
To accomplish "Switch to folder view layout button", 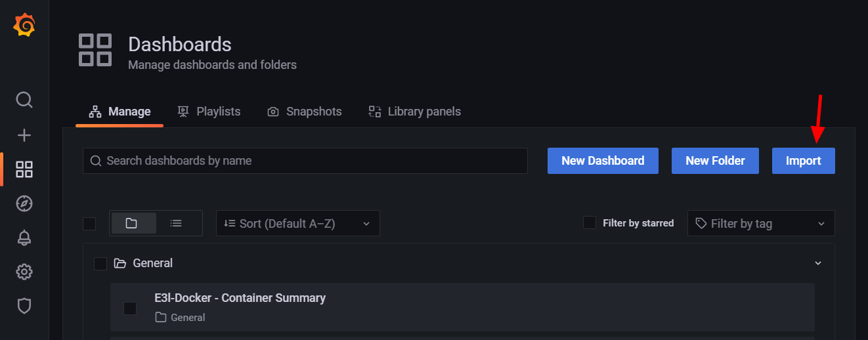I will [132, 223].
